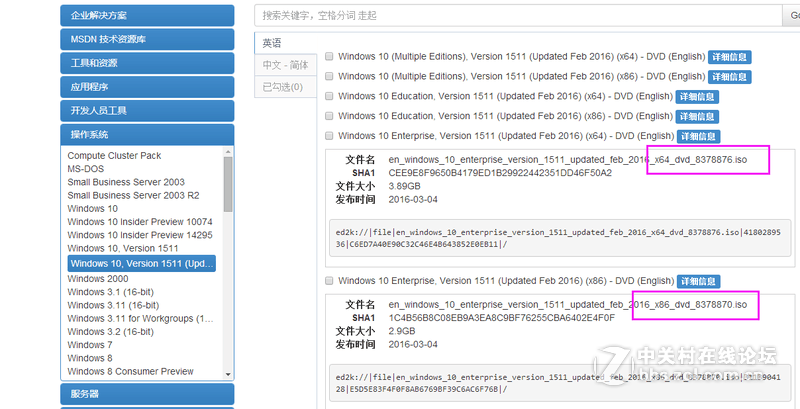Select Small Business Server 2003

126,182
